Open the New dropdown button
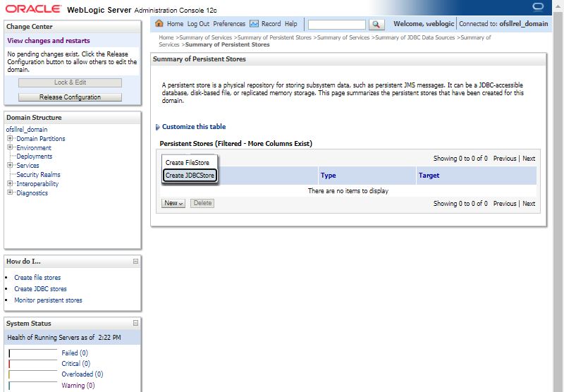The height and width of the screenshot is (392, 564). coord(173,203)
